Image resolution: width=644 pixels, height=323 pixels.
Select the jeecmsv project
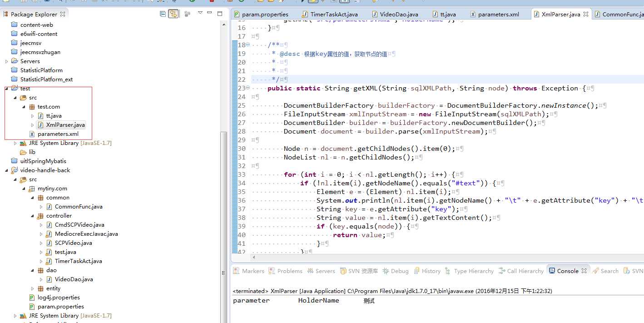click(x=31, y=43)
